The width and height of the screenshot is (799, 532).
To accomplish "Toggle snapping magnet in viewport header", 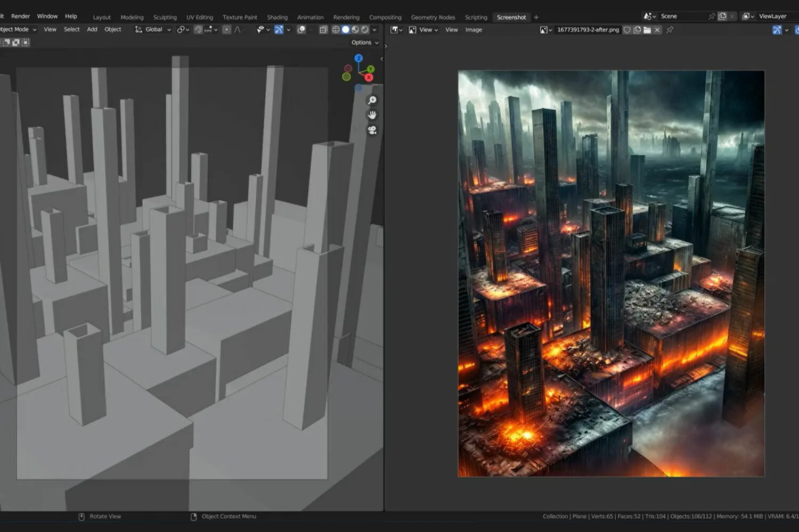I will tap(198, 30).
